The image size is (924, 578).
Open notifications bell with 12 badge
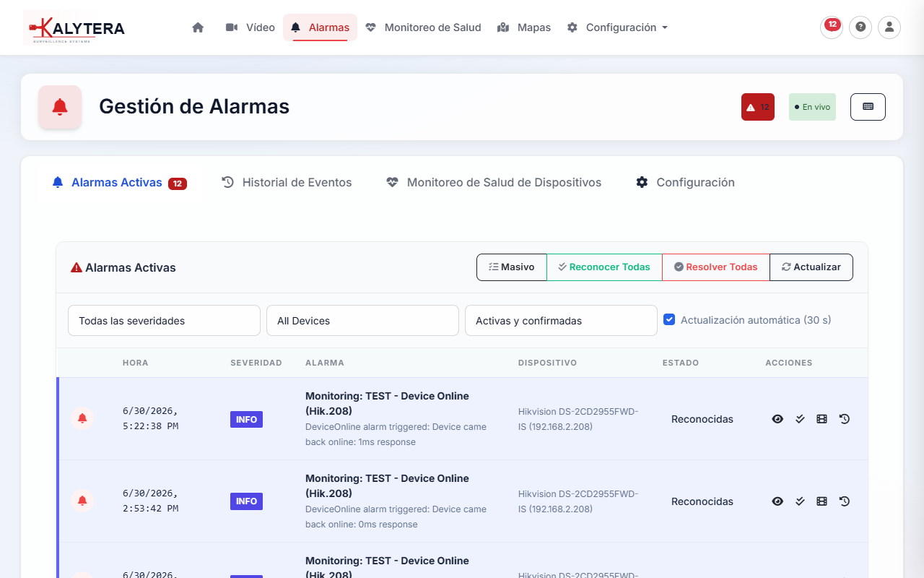(x=832, y=27)
